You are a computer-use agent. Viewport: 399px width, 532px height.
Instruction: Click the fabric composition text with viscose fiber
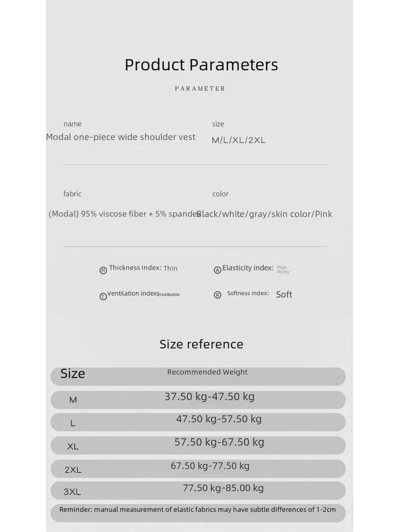point(125,214)
